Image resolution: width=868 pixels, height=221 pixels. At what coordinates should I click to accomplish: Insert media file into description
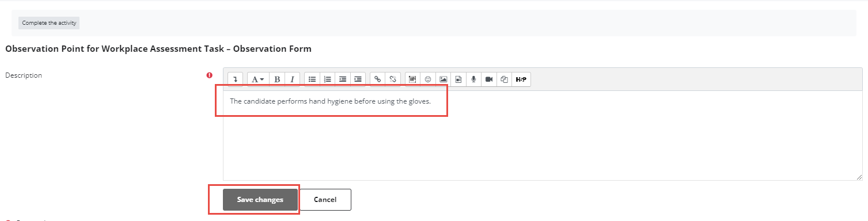(x=458, y=79)
